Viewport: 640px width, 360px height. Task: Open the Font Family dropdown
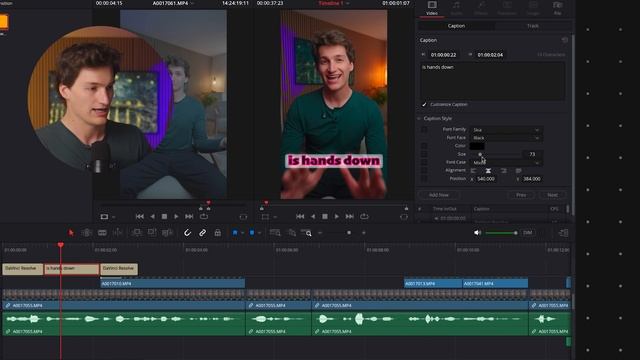(506, 130)
